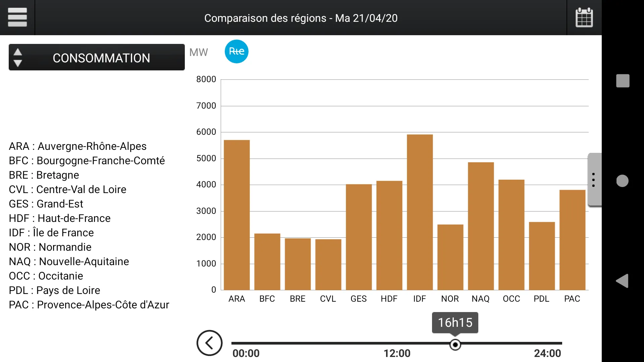Click legend 'IDF : Île de France'
Viewport: 644px width, 362px height.
click(x=51, y=233)
